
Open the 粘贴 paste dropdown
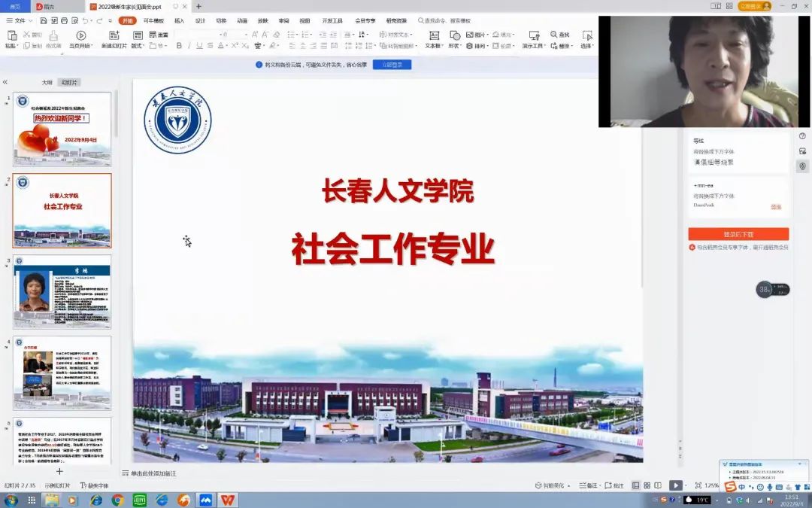11,46
